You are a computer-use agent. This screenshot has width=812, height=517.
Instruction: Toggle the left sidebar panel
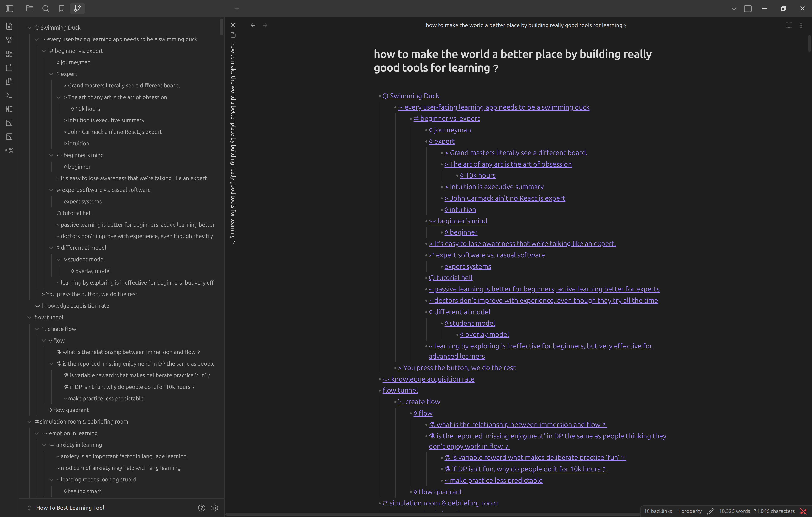coord(9,9)
